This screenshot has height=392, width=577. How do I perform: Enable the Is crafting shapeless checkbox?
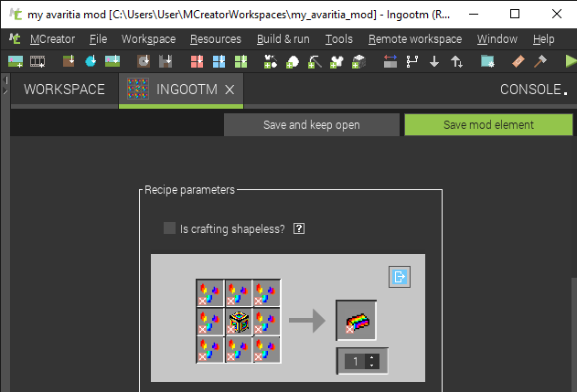(169, 228)
